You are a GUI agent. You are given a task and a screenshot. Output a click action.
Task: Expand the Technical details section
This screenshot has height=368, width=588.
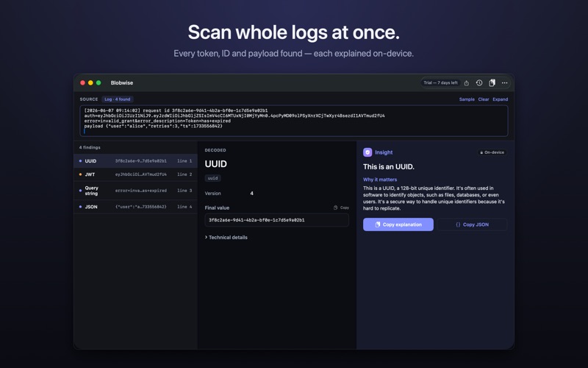226,238
